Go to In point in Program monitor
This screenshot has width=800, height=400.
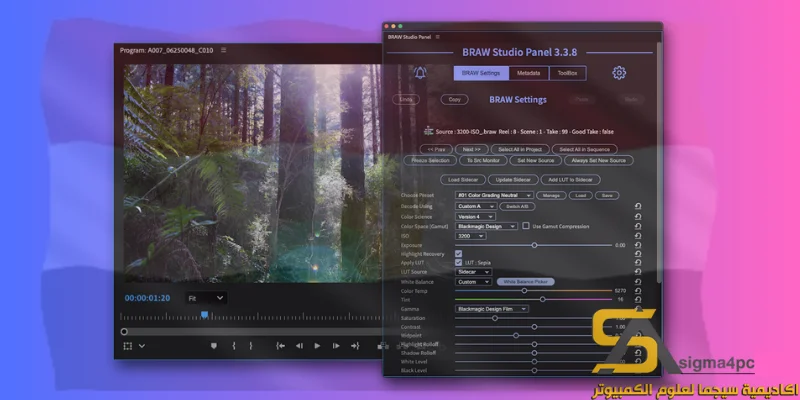point(280,346)
